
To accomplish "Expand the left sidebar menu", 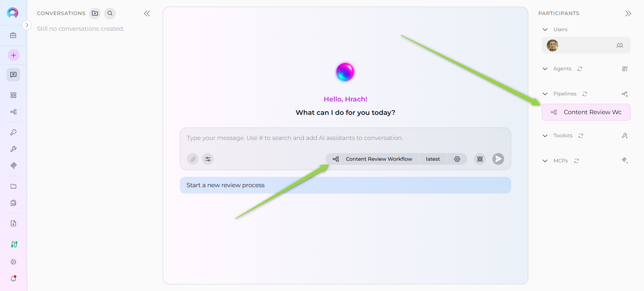I will [x=27, y=25].
